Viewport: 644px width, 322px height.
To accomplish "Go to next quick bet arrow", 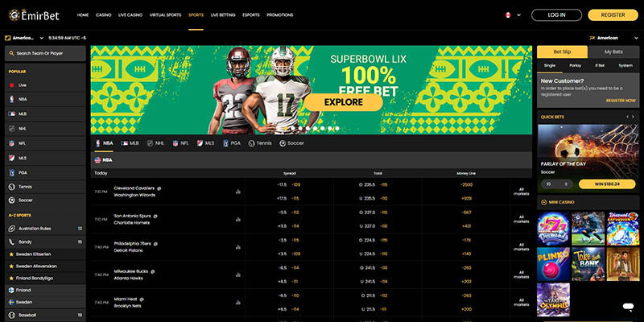I will click(x=635, y=116).
